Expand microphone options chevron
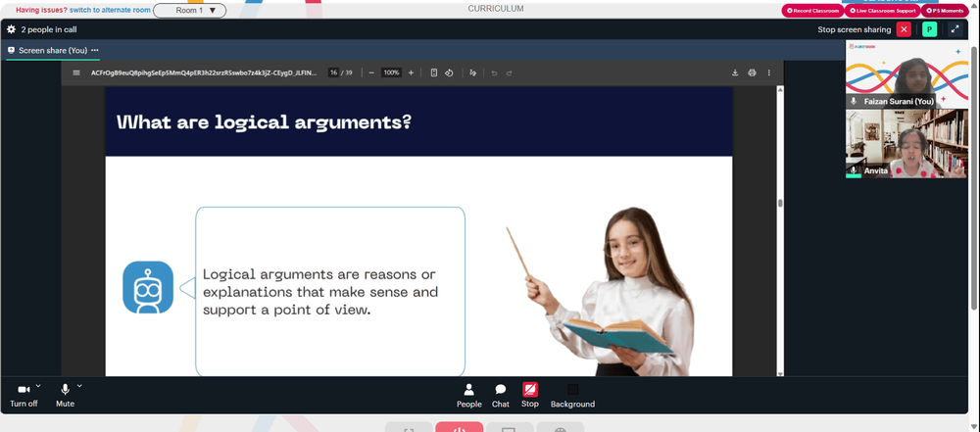The image size is (980, 432). [79, 386]
